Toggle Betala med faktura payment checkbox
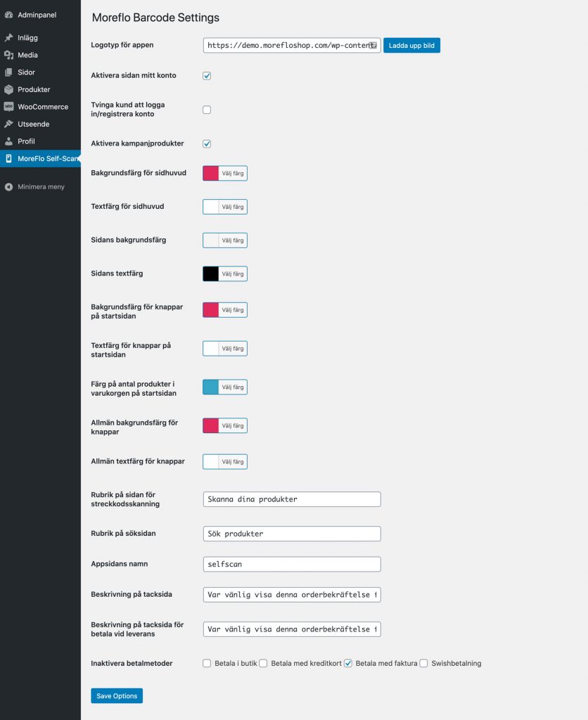Screen dimensions: 588x720 [348, 663]
